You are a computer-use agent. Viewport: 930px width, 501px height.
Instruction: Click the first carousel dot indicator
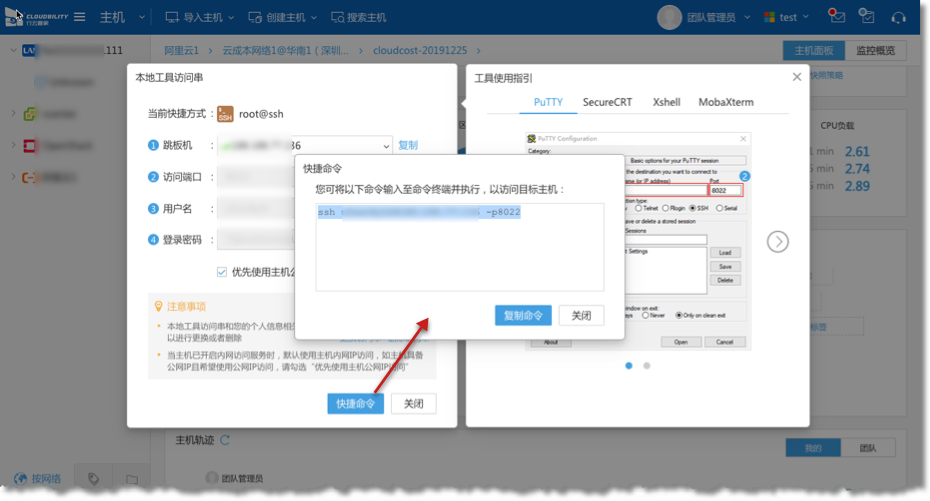coord(629,366)
